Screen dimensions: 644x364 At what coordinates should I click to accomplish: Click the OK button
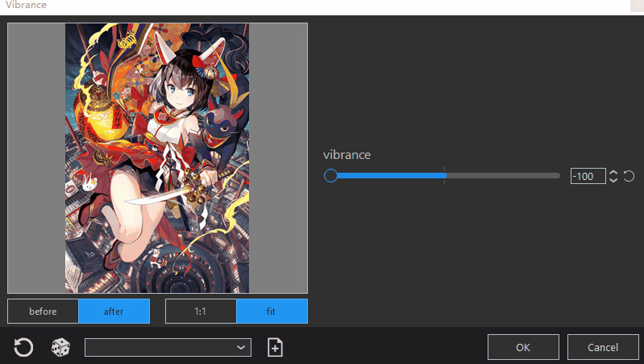coord(523,347)
